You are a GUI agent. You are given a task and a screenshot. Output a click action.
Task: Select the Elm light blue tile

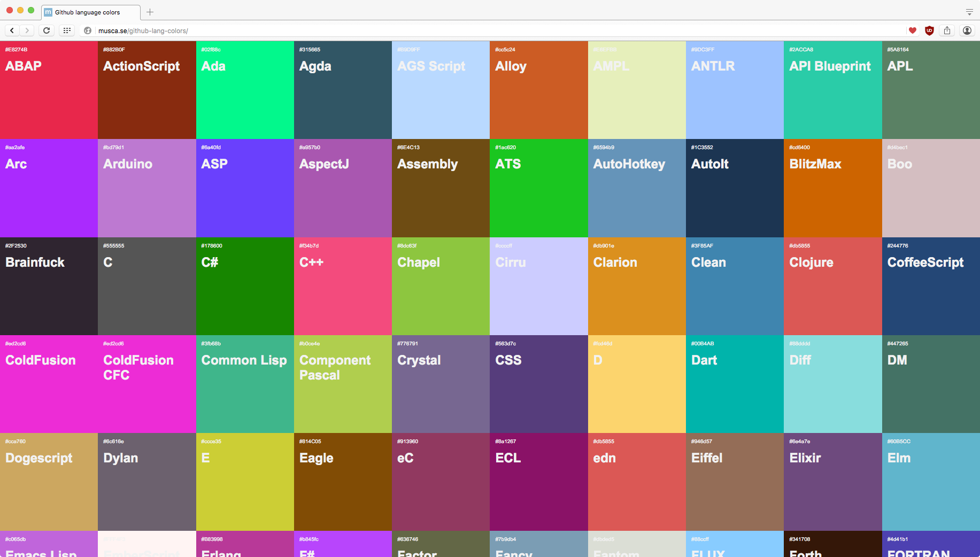[931, 482]
